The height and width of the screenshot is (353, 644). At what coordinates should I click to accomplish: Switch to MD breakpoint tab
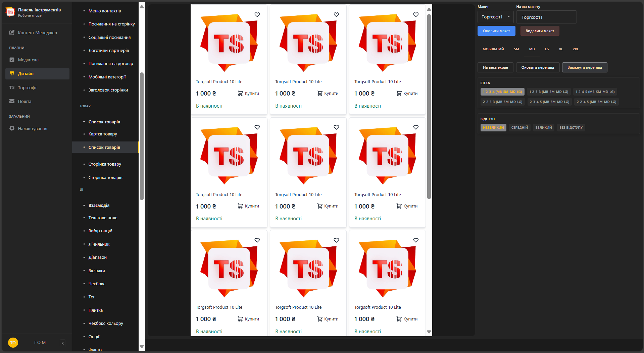pos(532,49)
